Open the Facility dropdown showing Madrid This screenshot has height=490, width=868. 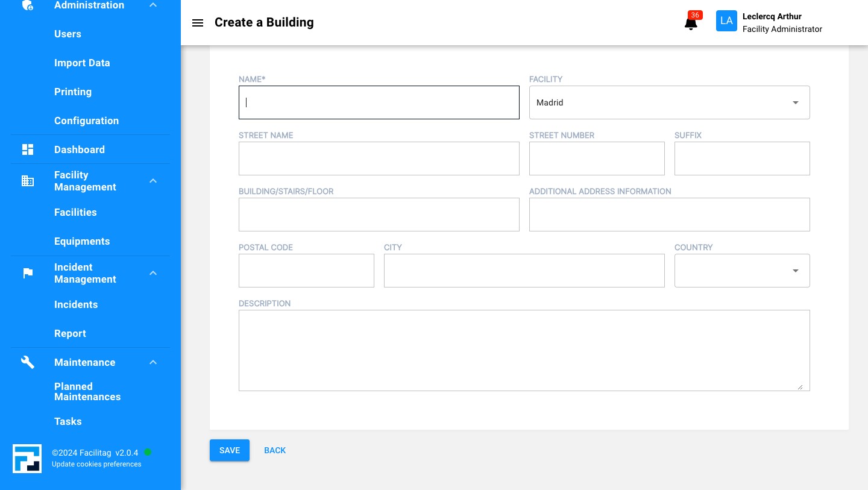click(x=669, y=102)
